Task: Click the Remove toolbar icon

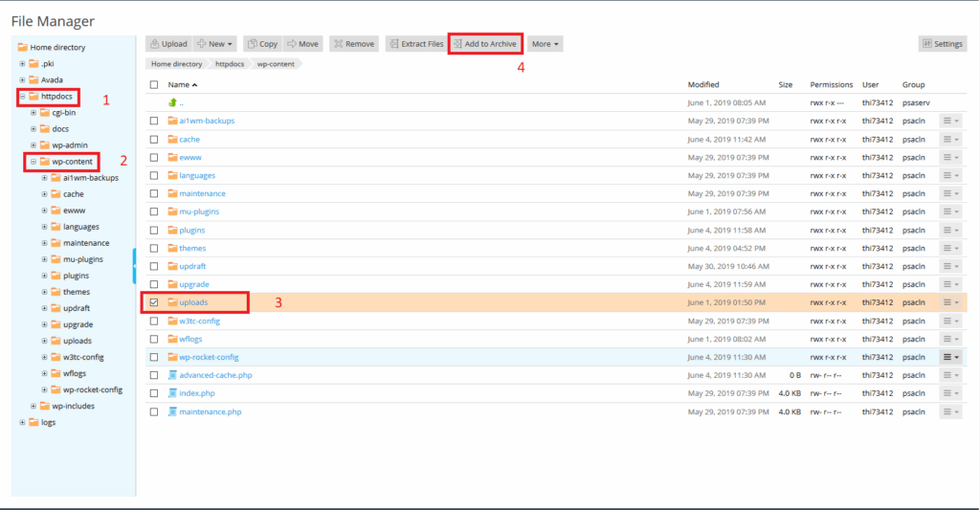Action: [339, 44]
